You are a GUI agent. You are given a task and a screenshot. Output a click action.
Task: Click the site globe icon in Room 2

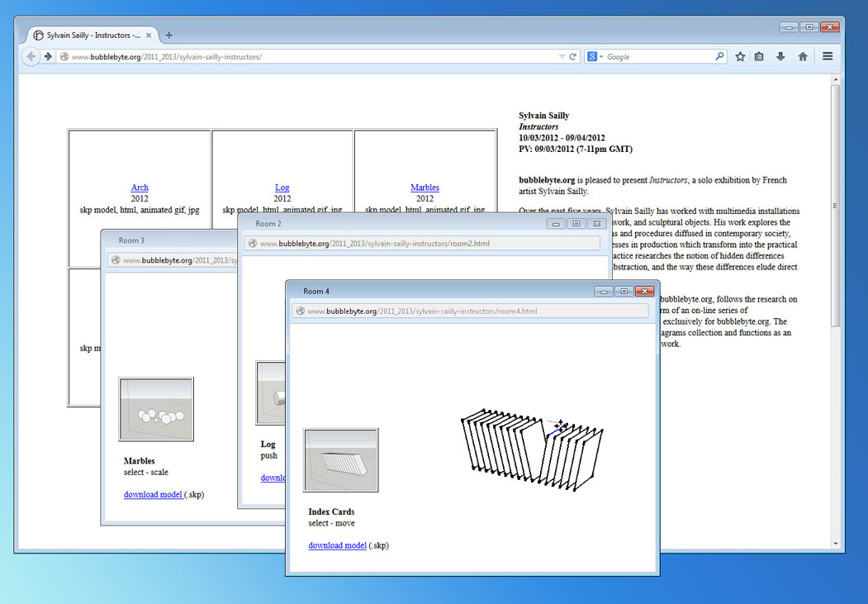253,244
